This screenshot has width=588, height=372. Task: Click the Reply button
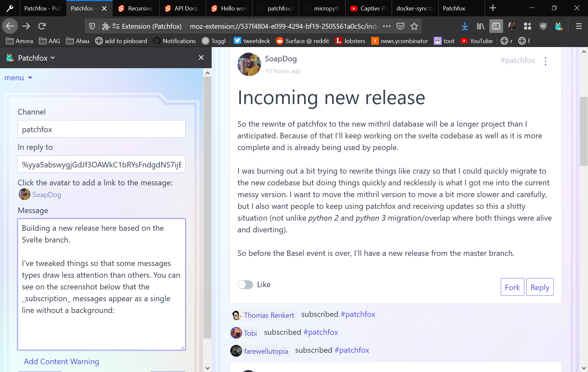click(x=540, y=287)
